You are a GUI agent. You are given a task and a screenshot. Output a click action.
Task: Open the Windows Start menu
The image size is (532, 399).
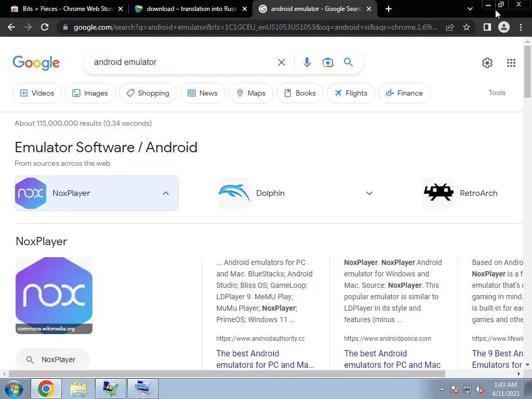pos(14,389)
